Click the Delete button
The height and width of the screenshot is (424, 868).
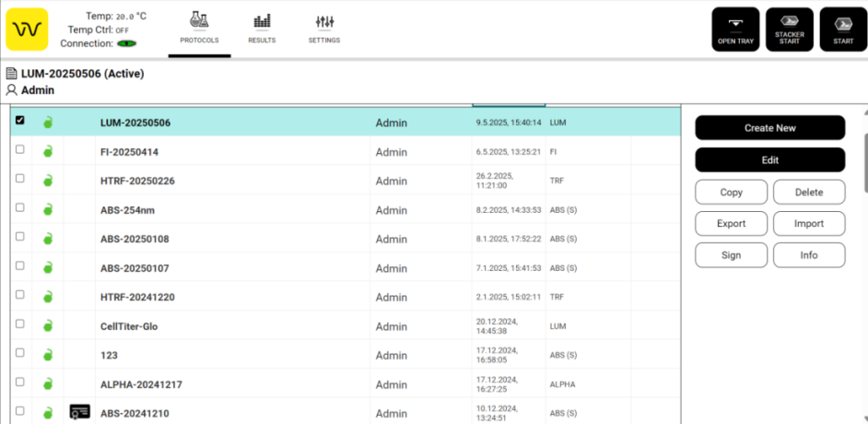(809, 192)
